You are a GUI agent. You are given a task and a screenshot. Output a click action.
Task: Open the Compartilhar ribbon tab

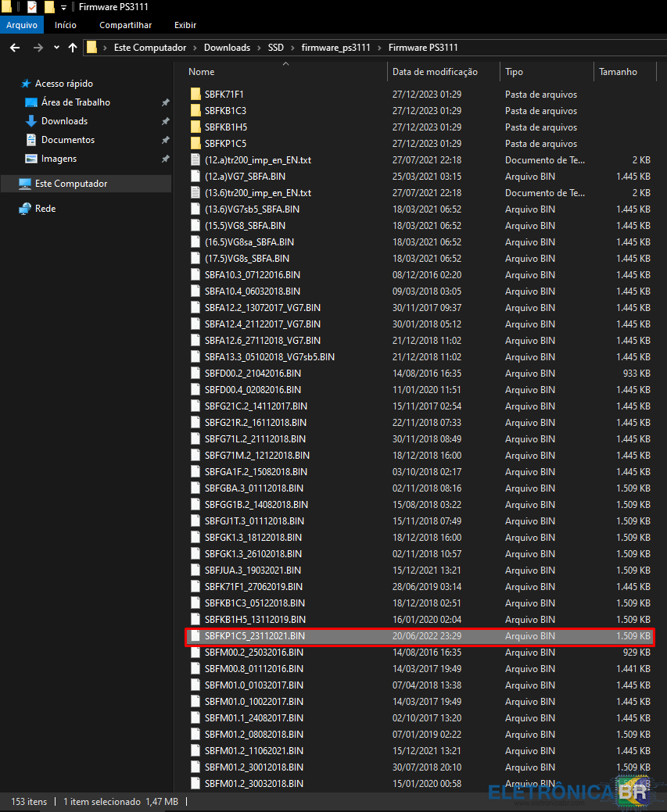125,25
